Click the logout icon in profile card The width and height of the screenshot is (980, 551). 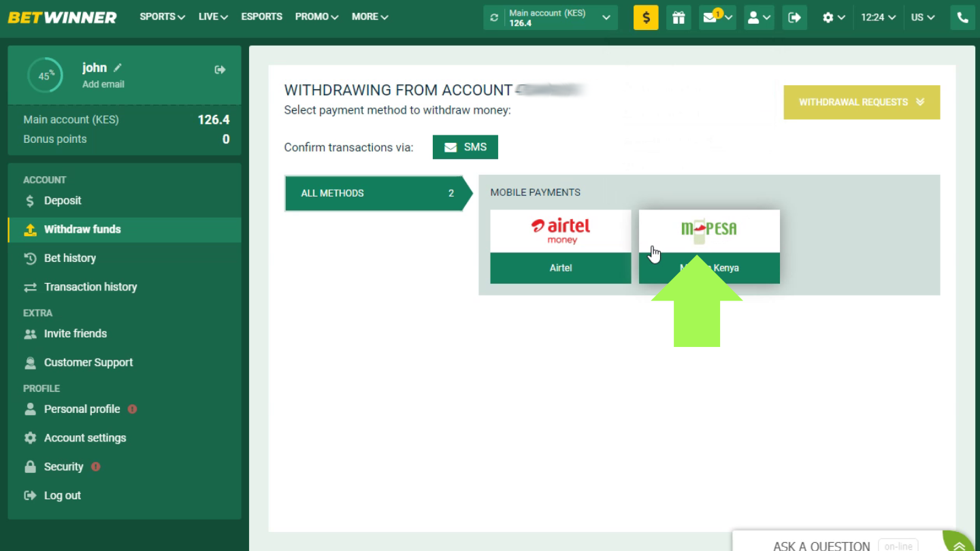click(x=220, y=69)
